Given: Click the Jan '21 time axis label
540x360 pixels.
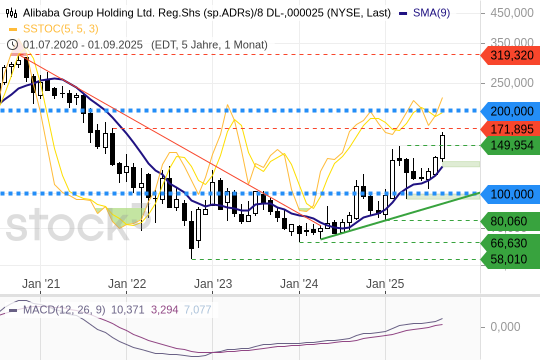Looking at the screenshot, I should point(41,284).
